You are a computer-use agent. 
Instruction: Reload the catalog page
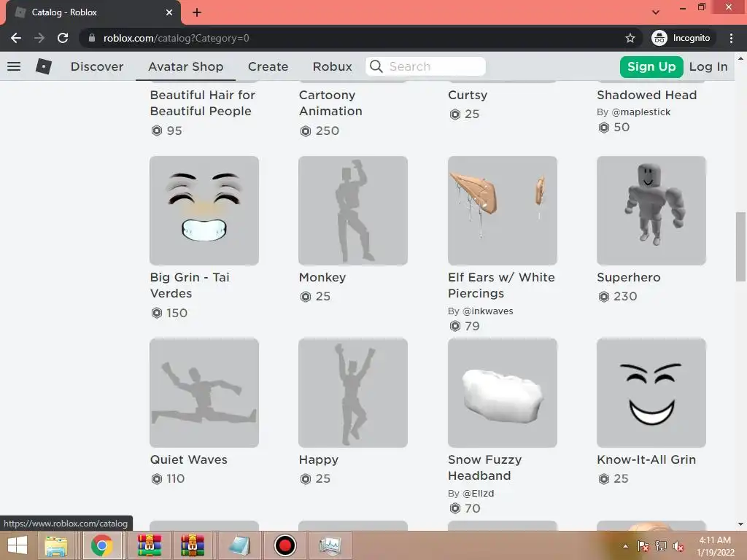tap(63, 38)
